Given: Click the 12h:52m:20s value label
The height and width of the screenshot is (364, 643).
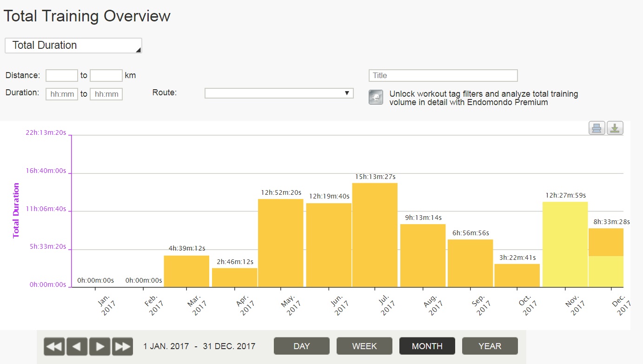Looking at the screenshot, I should click(281, 192).
